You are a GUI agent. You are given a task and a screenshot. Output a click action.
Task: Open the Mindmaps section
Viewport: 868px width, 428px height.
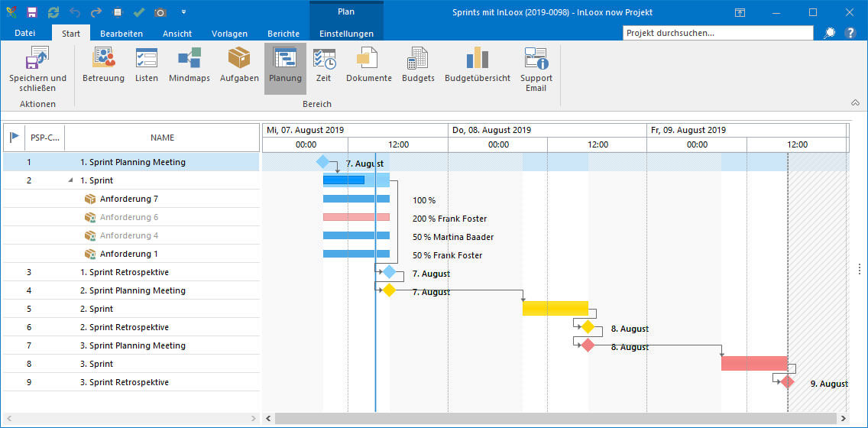189,65
